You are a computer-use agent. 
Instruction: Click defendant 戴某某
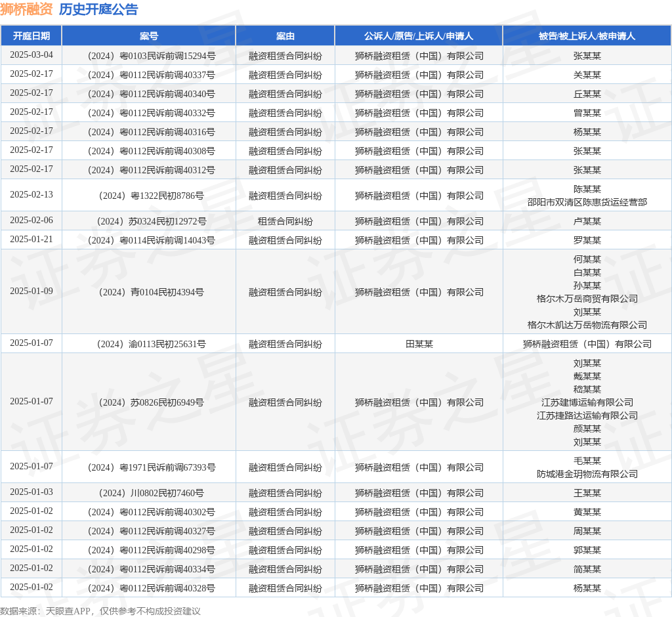pyautogui.click(x=587, y=377)
